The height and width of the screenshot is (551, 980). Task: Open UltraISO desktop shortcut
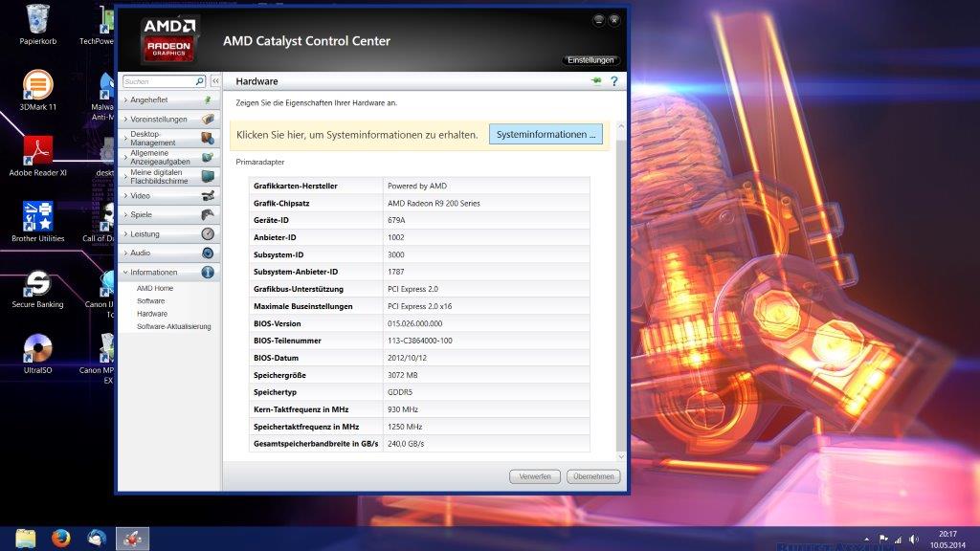pyautogui.click(x=37, y=354)
